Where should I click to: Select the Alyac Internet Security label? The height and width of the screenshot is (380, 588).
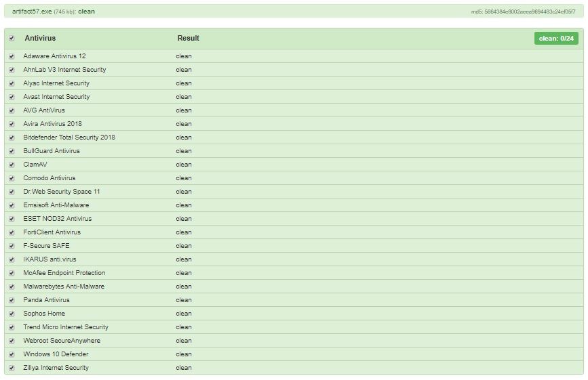(56, 83)
